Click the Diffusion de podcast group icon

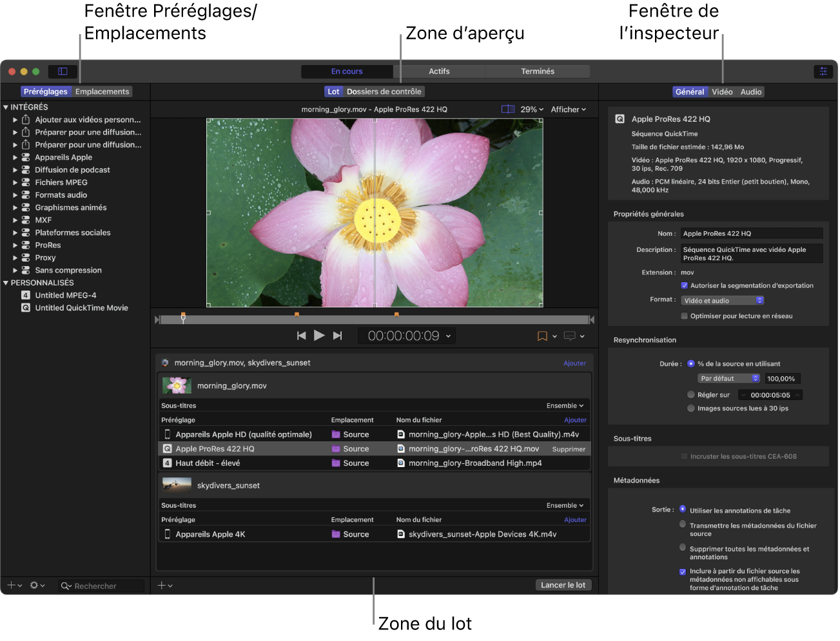26,170
